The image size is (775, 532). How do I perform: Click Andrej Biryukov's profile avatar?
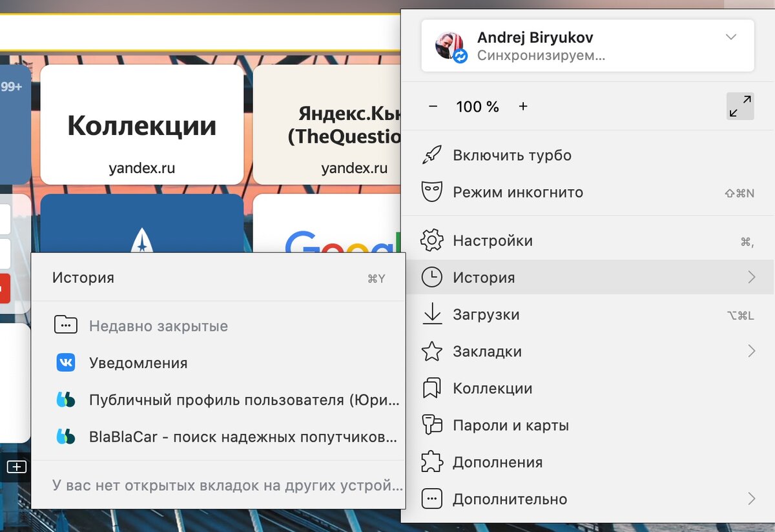pyautogui.click(x=449, y=45)
